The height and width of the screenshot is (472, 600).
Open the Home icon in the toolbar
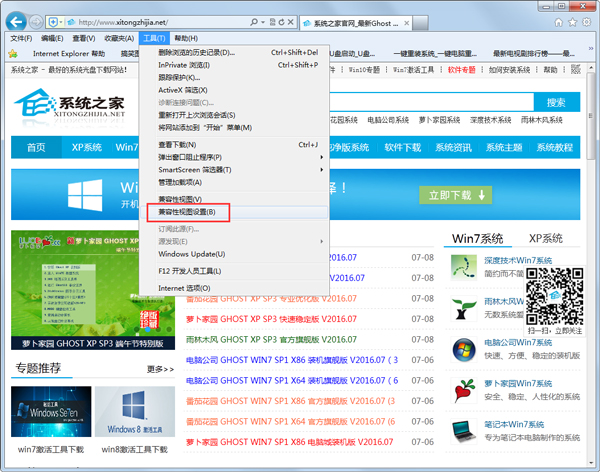[559, 23]
